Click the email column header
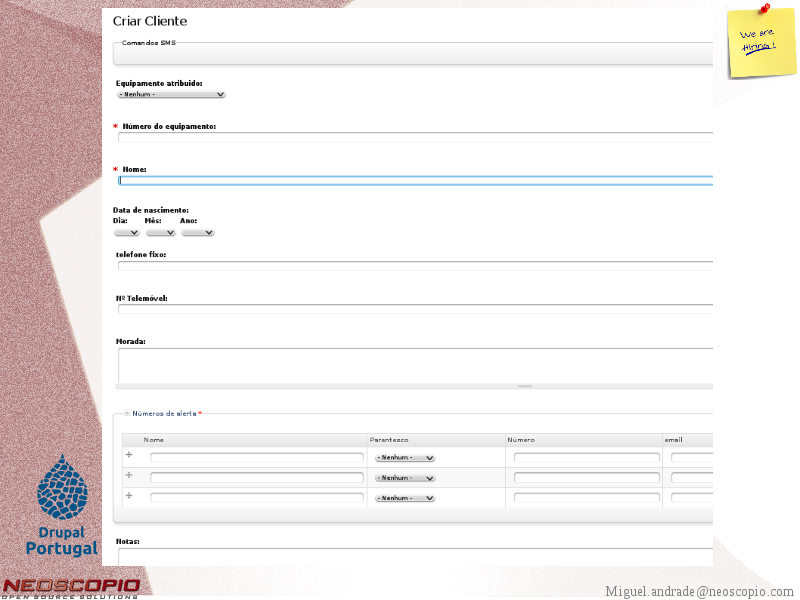This screenshot has width=800, height=600. pyautogui.click(x=673, y=440)
